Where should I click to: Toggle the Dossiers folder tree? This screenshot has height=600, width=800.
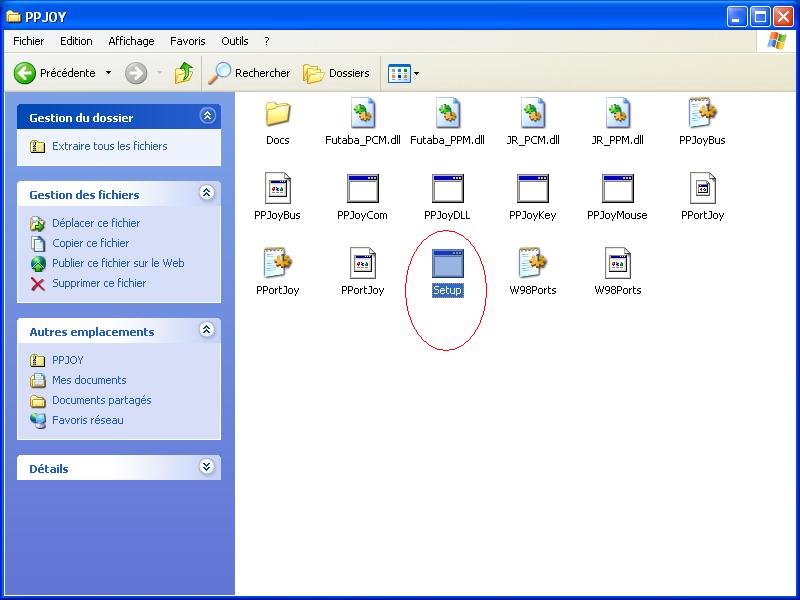[x=336, y=73]
